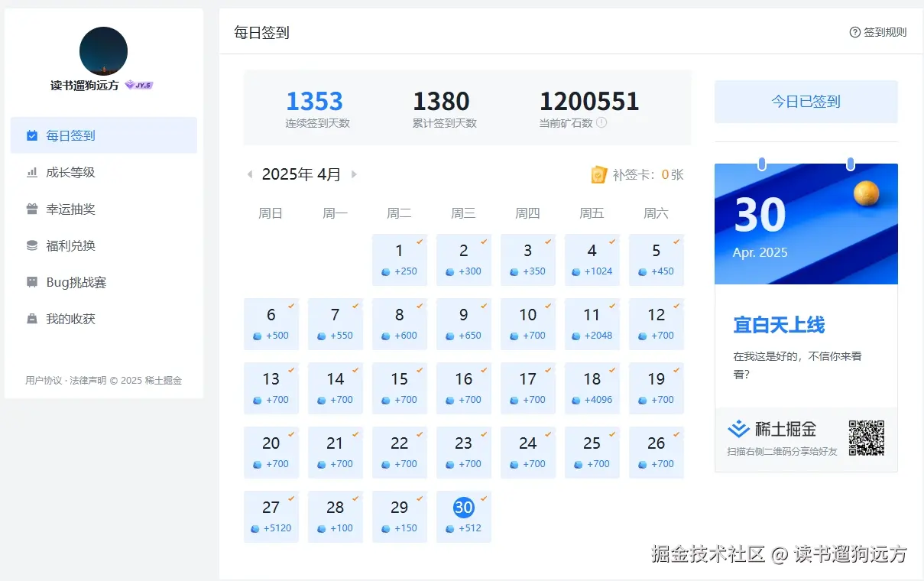Click the April 30 sign-in cell
The image size is (924, 581).
click(x=464, y=516)
